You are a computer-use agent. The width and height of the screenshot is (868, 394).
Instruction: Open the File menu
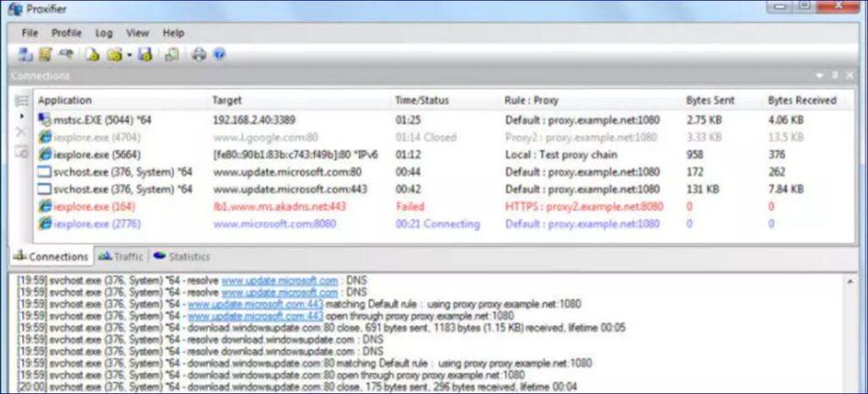click(30, 33)
